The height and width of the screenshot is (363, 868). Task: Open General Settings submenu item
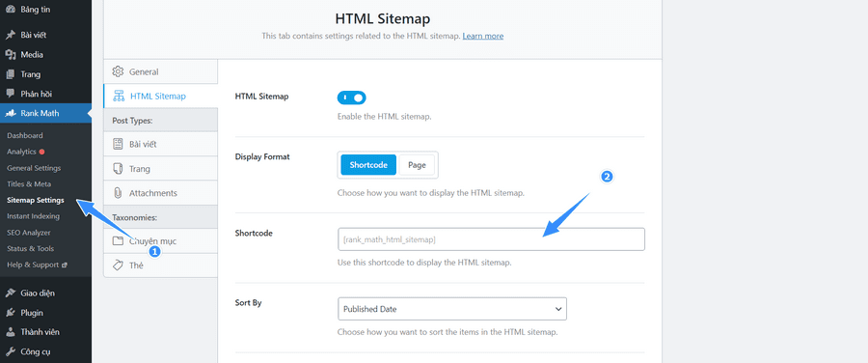[x=34, y=168]
